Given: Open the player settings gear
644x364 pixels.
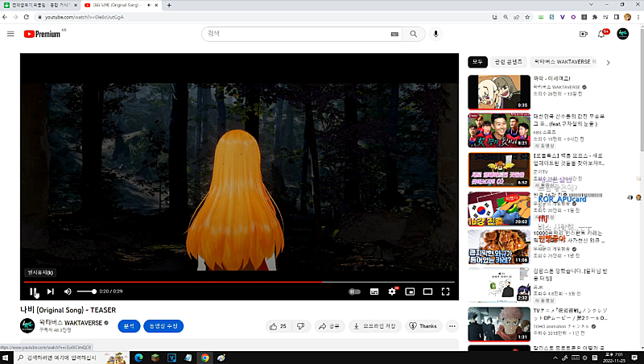Looking at the screenshot, I should click(x=392, y=292).
